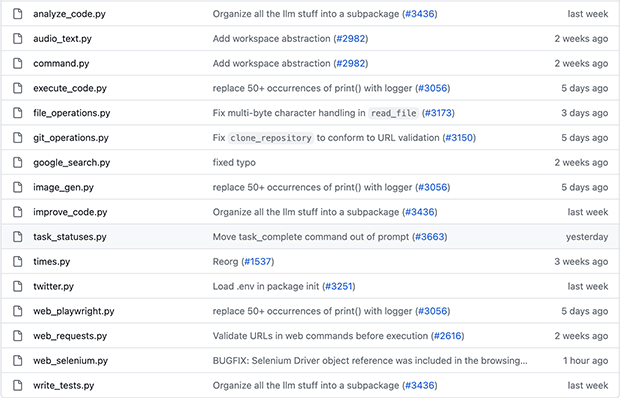Viewport: 620px width, 398px height.
Task: Click the file icon beside execute_code.py
Action: coord(18,88)
